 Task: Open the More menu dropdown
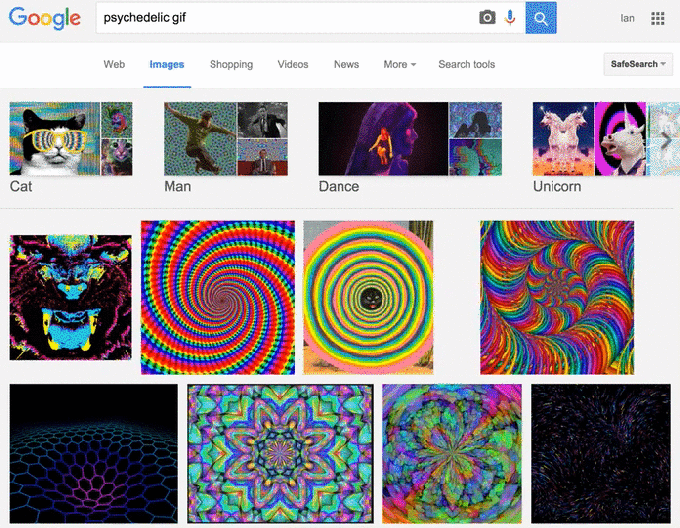click(x=400, y=65)
